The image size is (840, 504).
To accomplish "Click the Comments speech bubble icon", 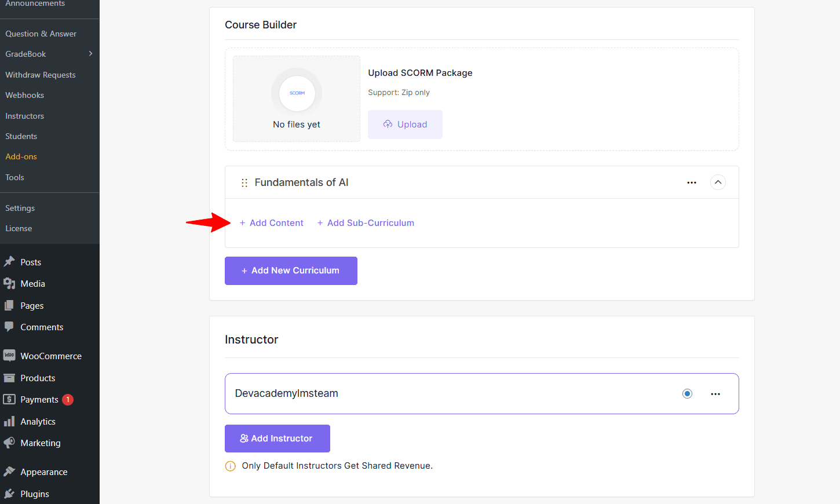I will click(10, 327).
